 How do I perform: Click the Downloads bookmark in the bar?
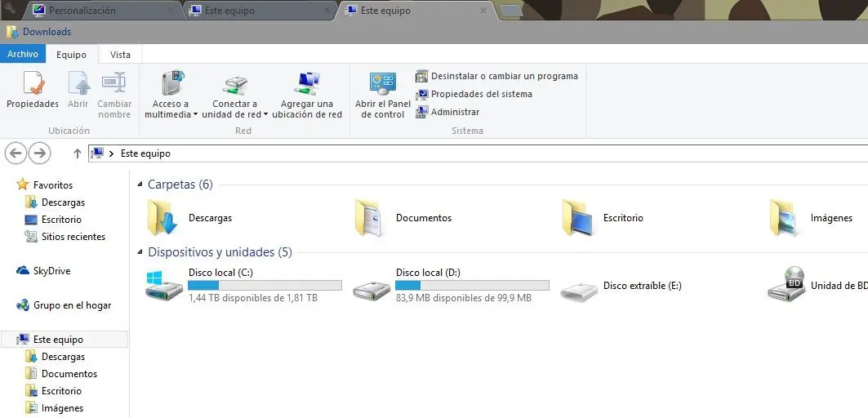38,32
